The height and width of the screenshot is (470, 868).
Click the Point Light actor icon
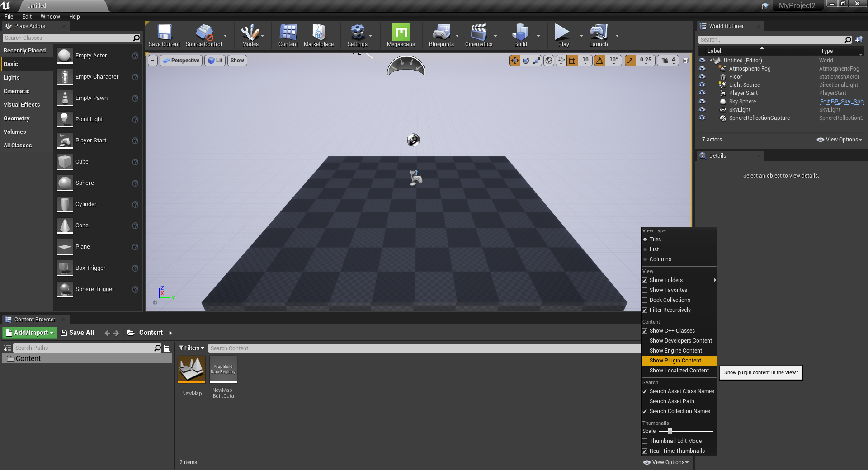pyautogui.click(x=65, y=119)
